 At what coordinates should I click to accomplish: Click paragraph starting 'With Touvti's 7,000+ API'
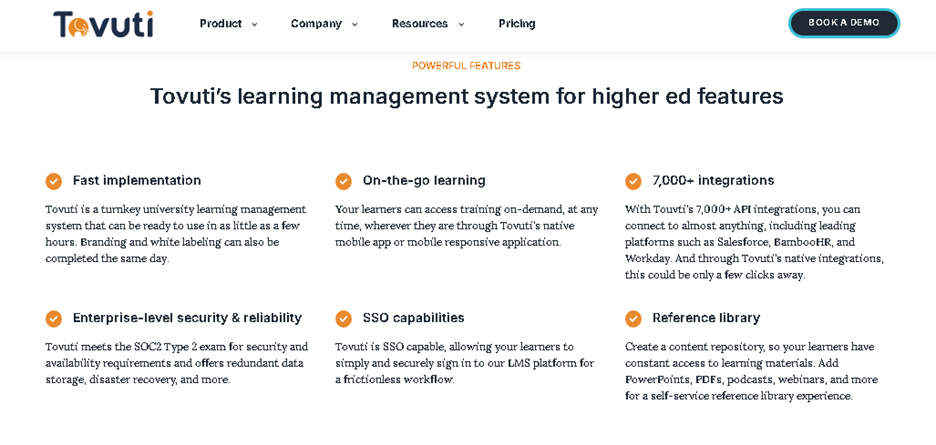pyautogui.click(x=755, y=243)
